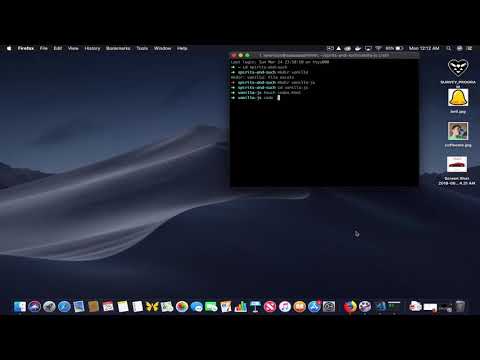Open orange iBooks icon in dock

click(299, 306)
